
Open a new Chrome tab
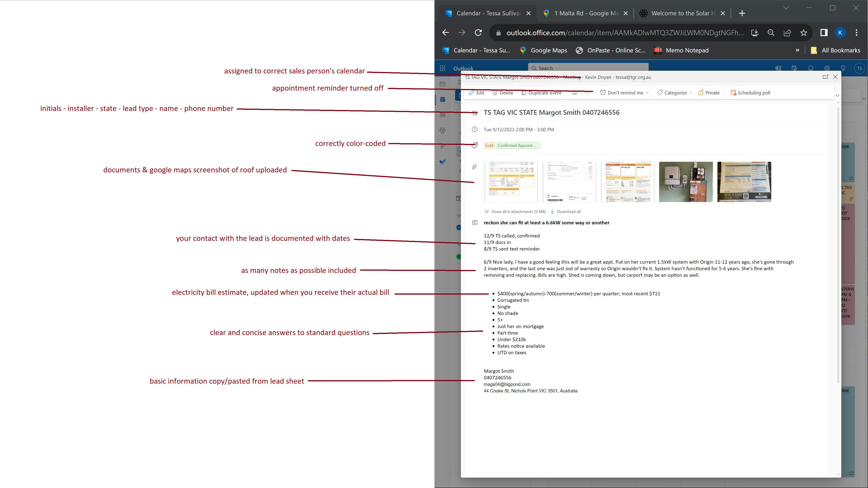coord(742,13)
